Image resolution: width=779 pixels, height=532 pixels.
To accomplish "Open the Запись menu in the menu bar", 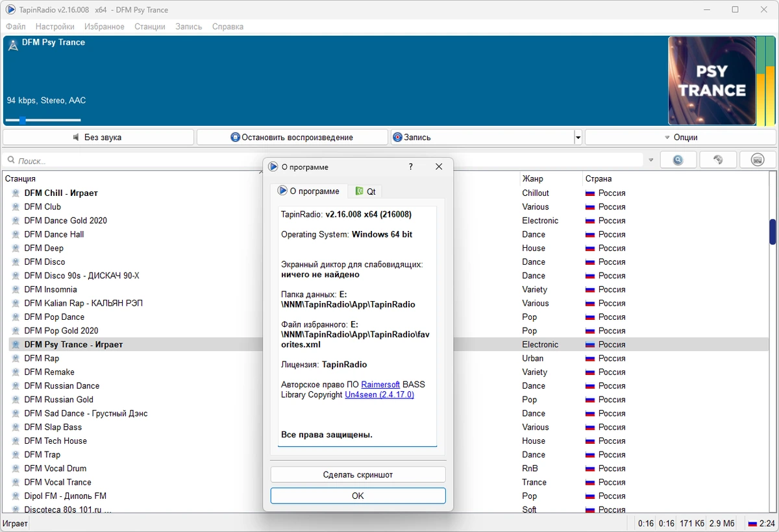I will tap(189, 27).
